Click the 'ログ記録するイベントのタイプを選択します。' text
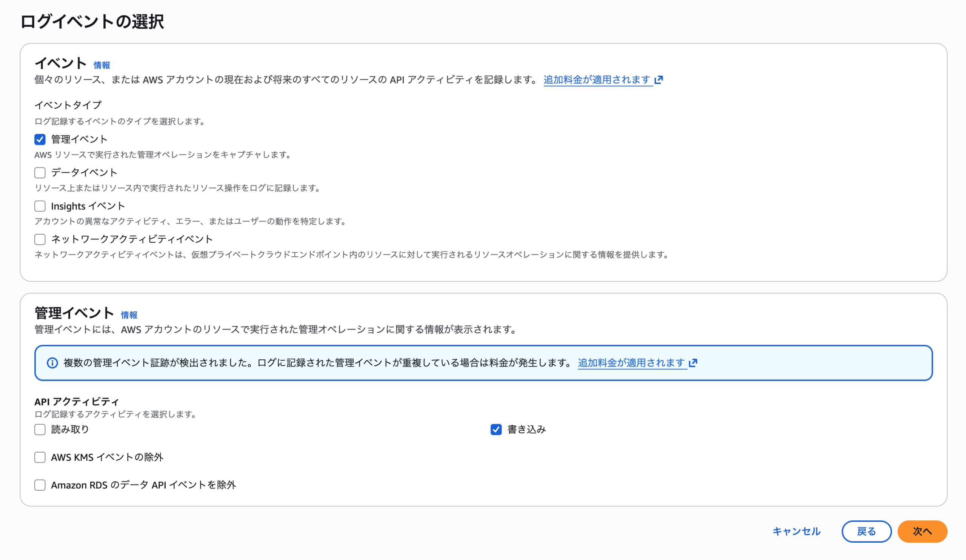 pyautogui.click(x=120, y=121)
